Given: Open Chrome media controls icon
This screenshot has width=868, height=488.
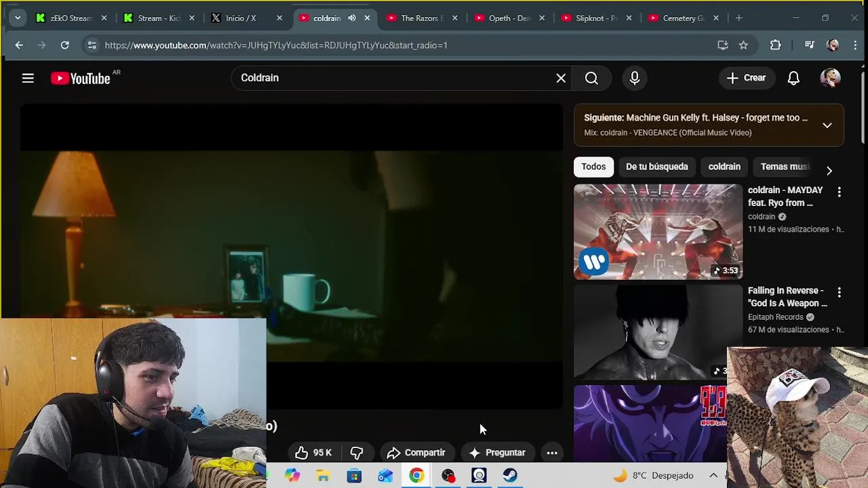Looking at the screenshot, I should click(809, 45).
